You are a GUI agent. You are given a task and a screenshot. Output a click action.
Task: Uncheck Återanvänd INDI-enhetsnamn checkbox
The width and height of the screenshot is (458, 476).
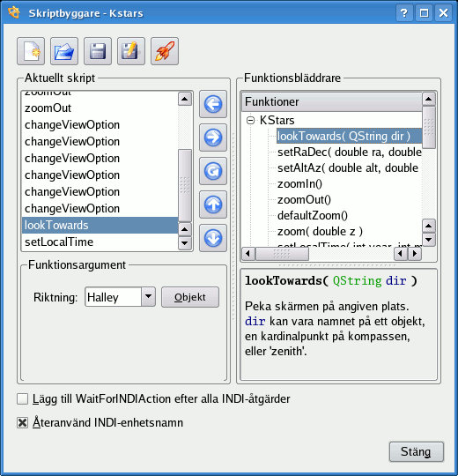pos(22,422)
